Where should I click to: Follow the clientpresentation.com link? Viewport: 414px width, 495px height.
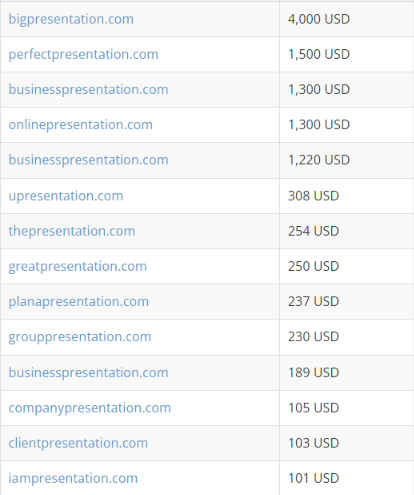[x=78, y=443]
